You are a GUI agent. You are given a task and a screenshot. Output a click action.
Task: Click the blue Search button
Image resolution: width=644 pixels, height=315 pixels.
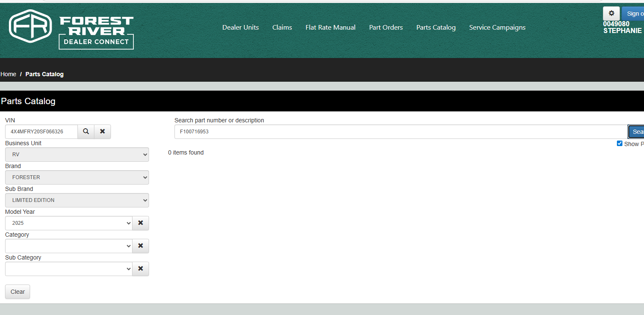(636, 132)
